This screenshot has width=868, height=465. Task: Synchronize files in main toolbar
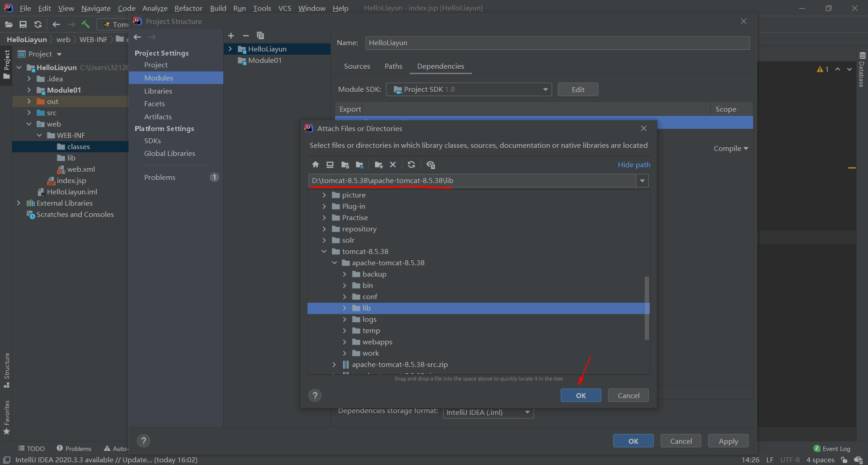(x=38, y=24)
